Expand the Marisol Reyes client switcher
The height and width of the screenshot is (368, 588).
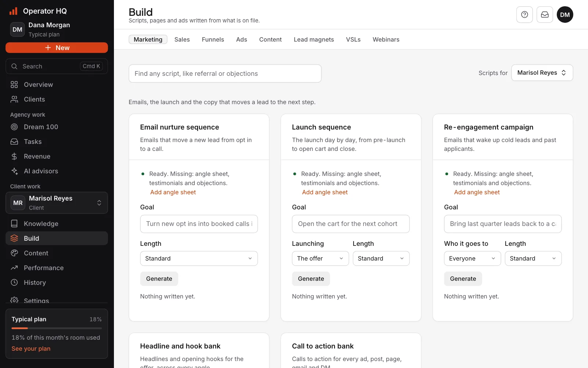tap(57, 203)
